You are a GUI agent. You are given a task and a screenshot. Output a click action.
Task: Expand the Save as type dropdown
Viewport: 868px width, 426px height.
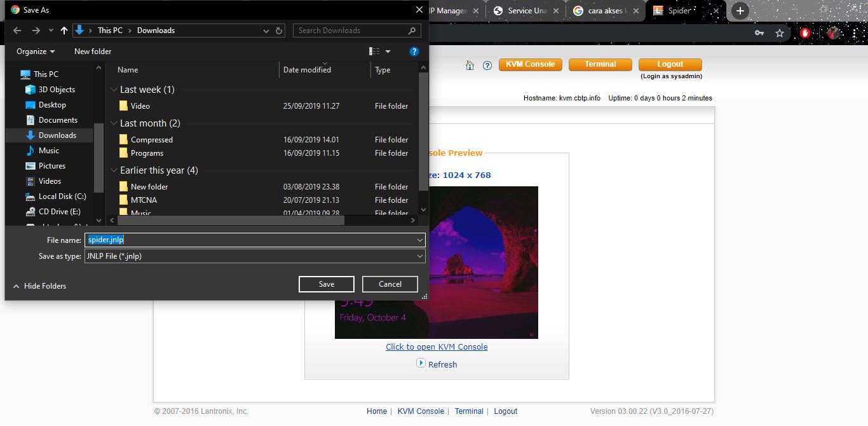pos(419,256)
